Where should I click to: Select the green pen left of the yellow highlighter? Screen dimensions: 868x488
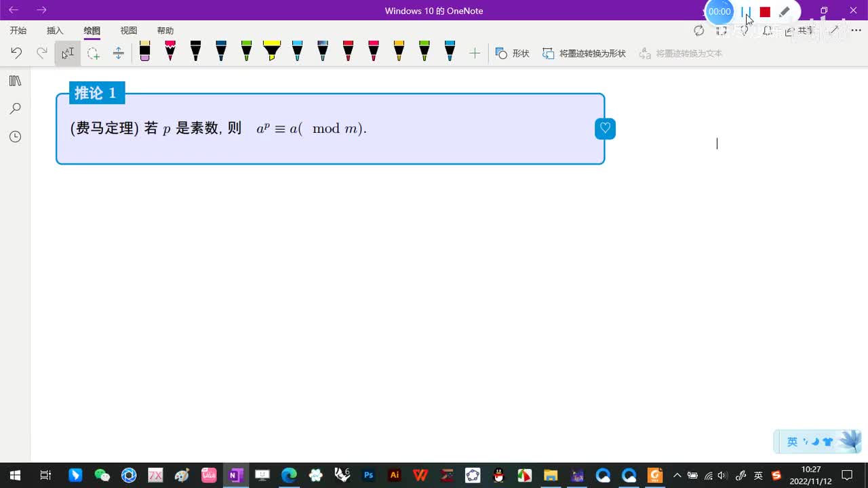pos(246,51)
